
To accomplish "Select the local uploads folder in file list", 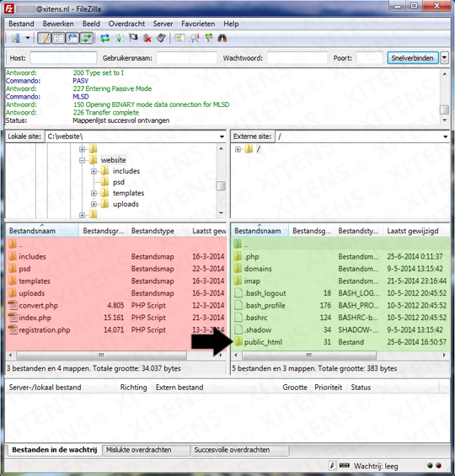I will point(31,293).
